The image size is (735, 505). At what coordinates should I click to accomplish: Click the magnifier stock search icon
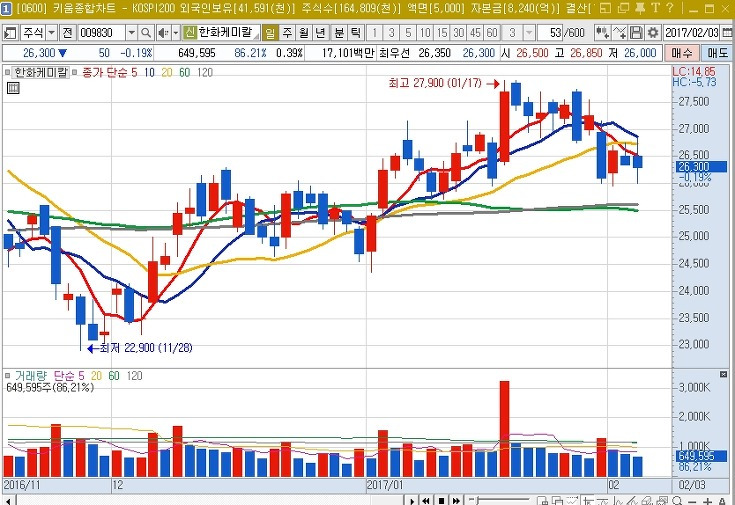pos(146,33)
